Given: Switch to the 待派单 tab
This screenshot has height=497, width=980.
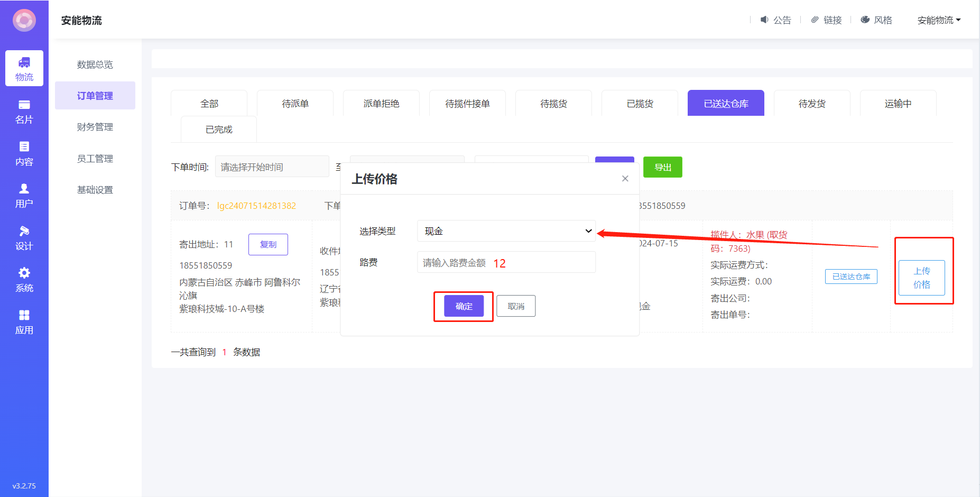Looking at the screenshot, I should pyautogui.click(x=295, y=104).
